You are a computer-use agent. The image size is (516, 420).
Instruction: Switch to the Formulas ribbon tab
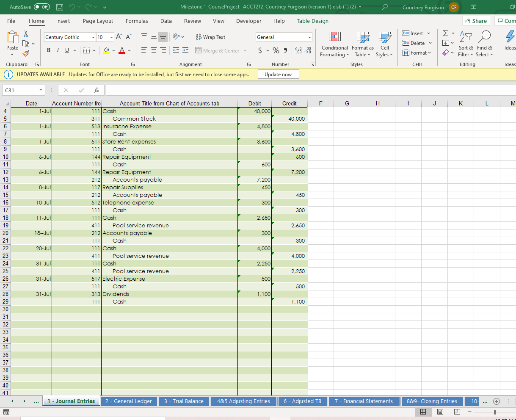(137, 21)
